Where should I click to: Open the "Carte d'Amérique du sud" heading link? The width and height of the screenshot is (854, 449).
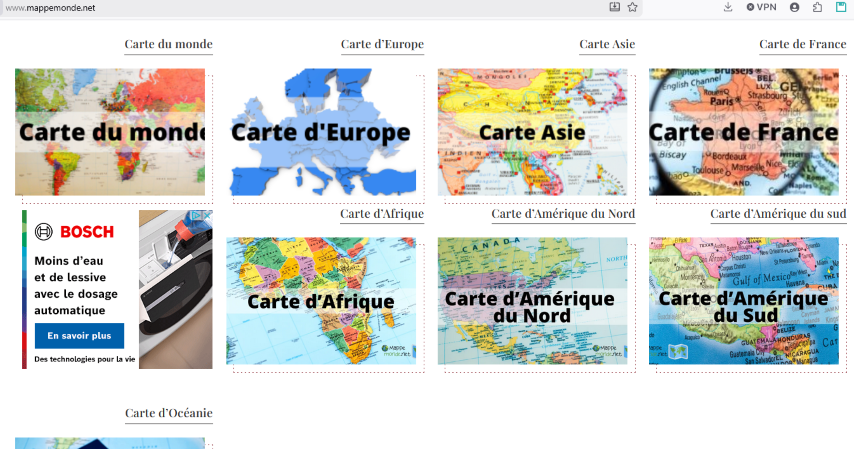tap(778, 214)
